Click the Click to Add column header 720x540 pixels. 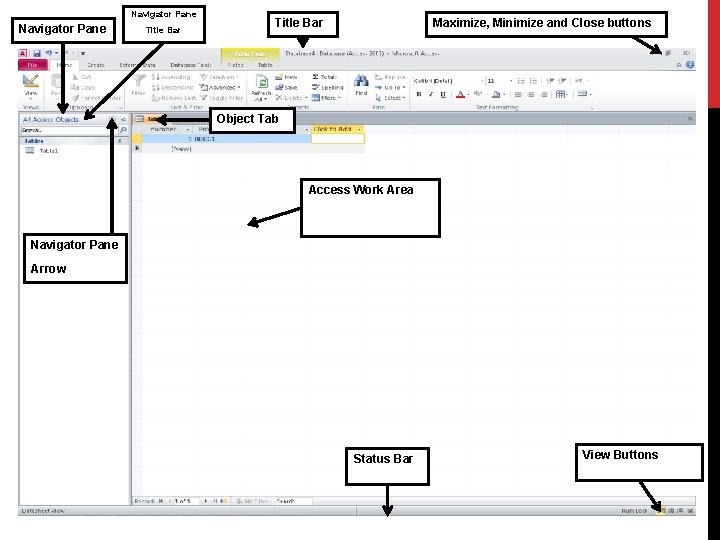pyautogui.click(x=337, y=129)
